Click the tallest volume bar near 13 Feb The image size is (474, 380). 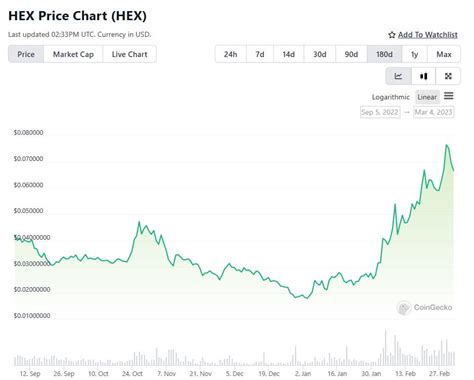pyautogui.click(x=386, y=348)
